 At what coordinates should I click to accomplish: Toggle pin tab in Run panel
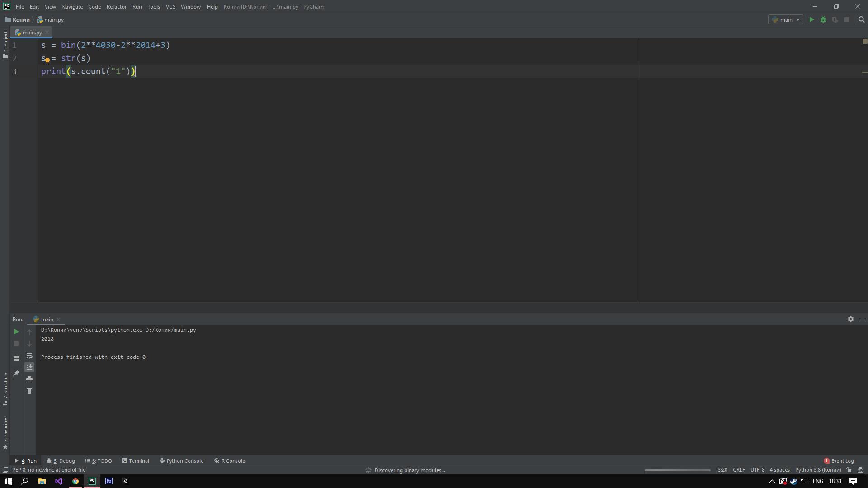coord(16,373)
